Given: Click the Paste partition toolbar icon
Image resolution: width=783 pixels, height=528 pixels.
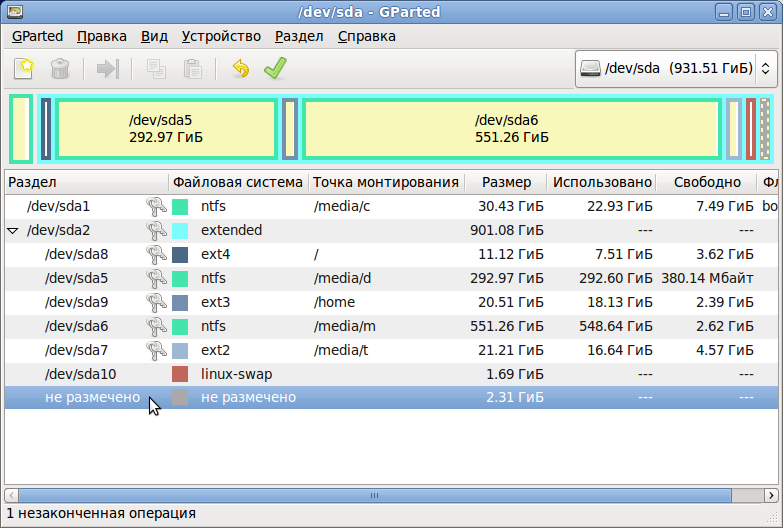Looking at the screenshot, I should coord(193,68).
